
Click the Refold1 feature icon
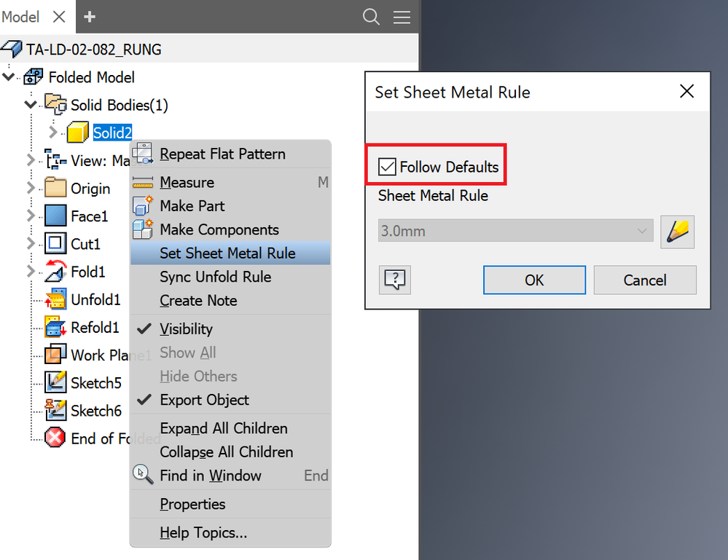tap(55, 327)
